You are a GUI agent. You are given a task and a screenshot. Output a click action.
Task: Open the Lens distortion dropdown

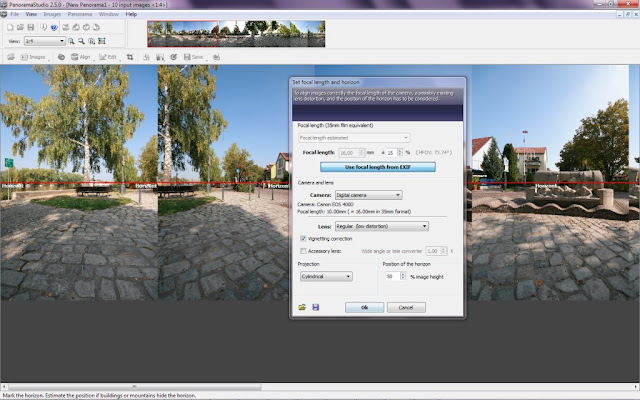(x=382, y=226)
